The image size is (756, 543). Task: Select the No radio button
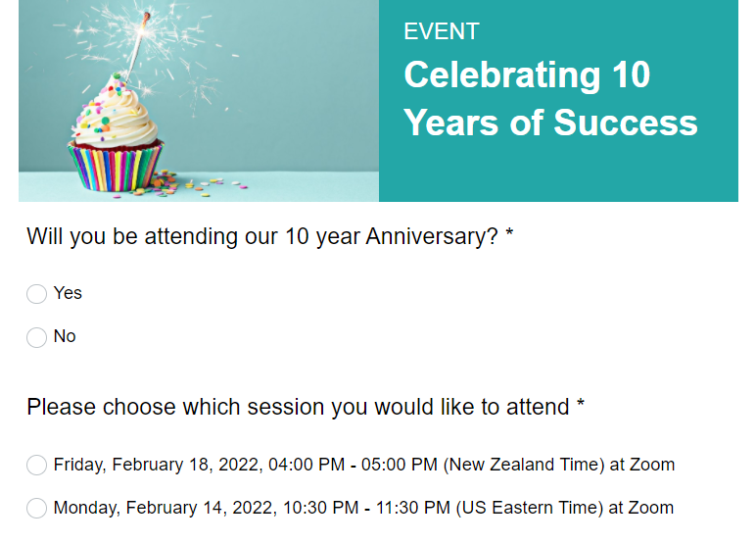36,337
